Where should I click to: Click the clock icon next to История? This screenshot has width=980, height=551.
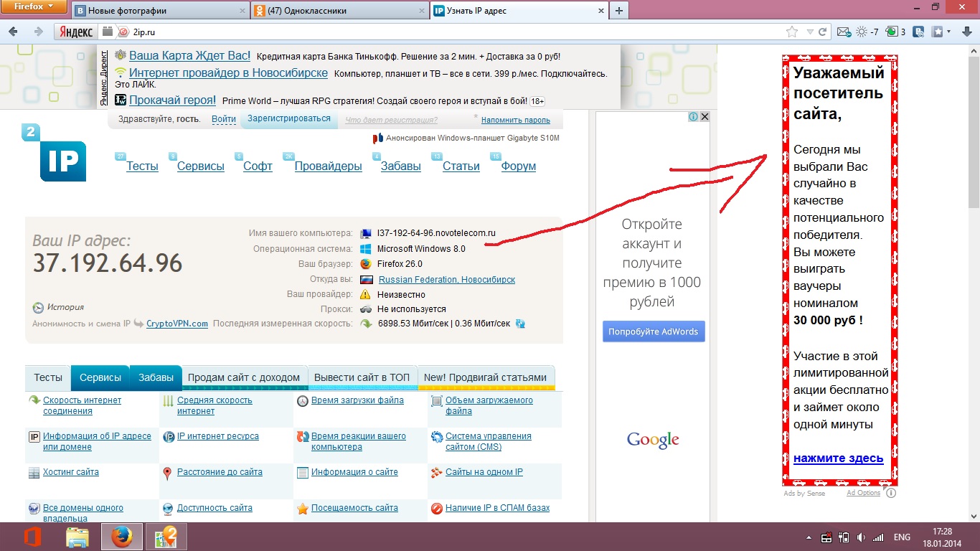coord(38,308)
